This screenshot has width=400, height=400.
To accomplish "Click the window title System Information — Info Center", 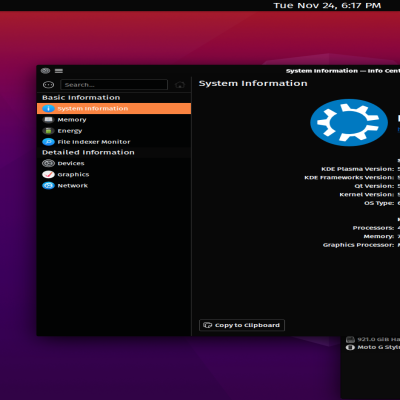I will (x=343, y=71).
